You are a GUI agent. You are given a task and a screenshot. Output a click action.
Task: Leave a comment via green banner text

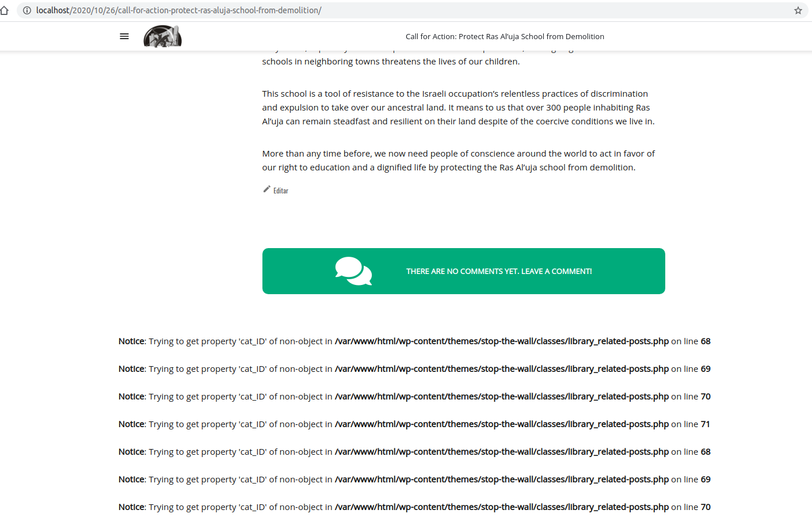point(499,271)
